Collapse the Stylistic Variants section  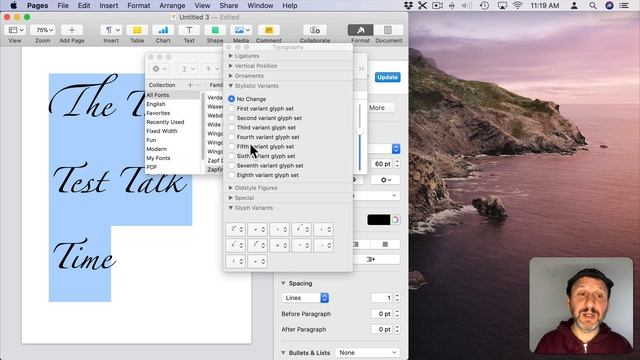coord(231,86)
